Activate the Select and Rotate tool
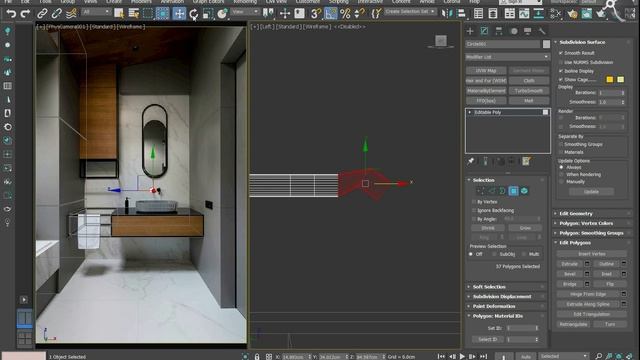Viewport: 640px width, 360px height. click(194, 14)
